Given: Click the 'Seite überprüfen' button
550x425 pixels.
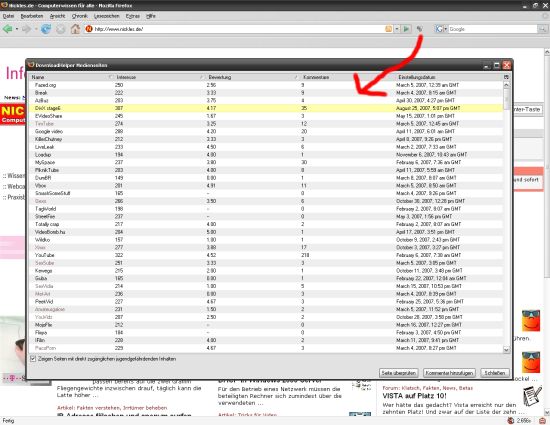Looking at the screenshot, I should click(398, 373).
